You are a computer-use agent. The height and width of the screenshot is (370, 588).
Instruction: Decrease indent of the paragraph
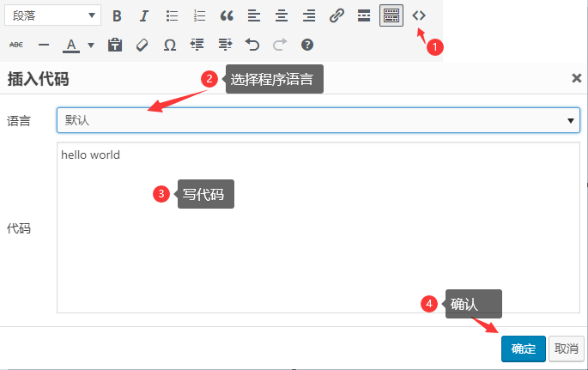tap(197, 45)
